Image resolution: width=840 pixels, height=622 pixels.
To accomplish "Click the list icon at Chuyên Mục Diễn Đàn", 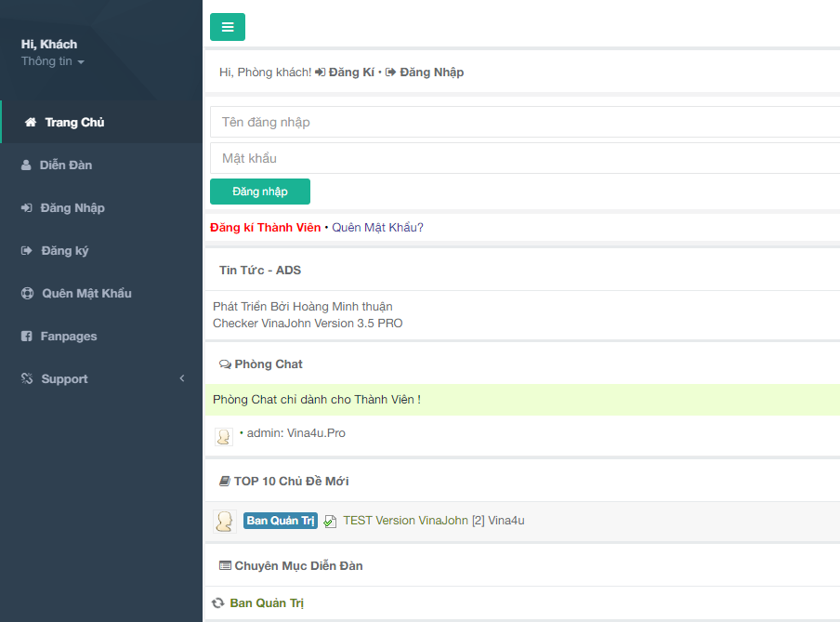I will coord(225,565).
